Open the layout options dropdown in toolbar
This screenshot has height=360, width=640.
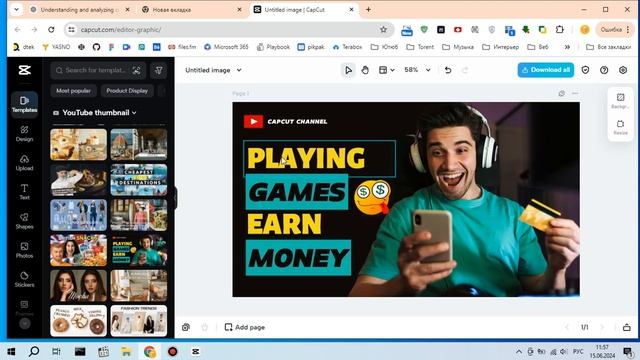pos(387,70)
